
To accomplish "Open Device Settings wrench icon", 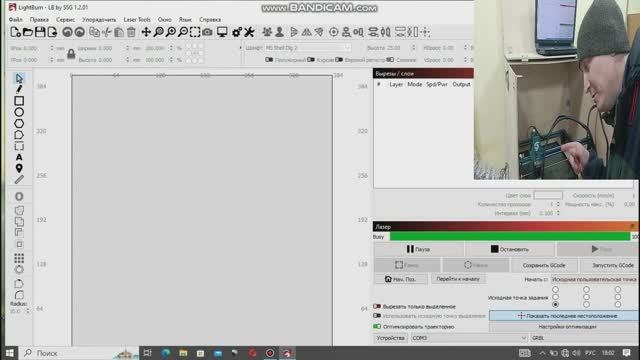I will pyautogui.click(x=249, y=32).
